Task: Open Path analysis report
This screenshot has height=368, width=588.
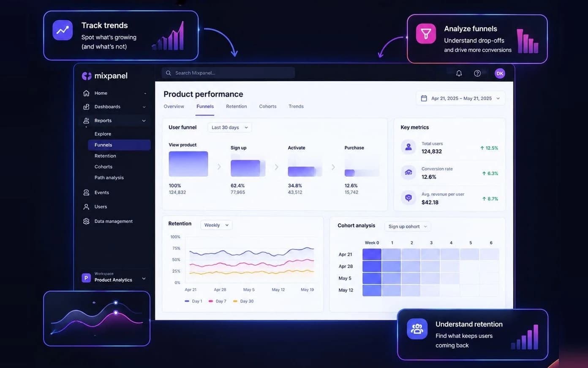Action: [109, 178]
